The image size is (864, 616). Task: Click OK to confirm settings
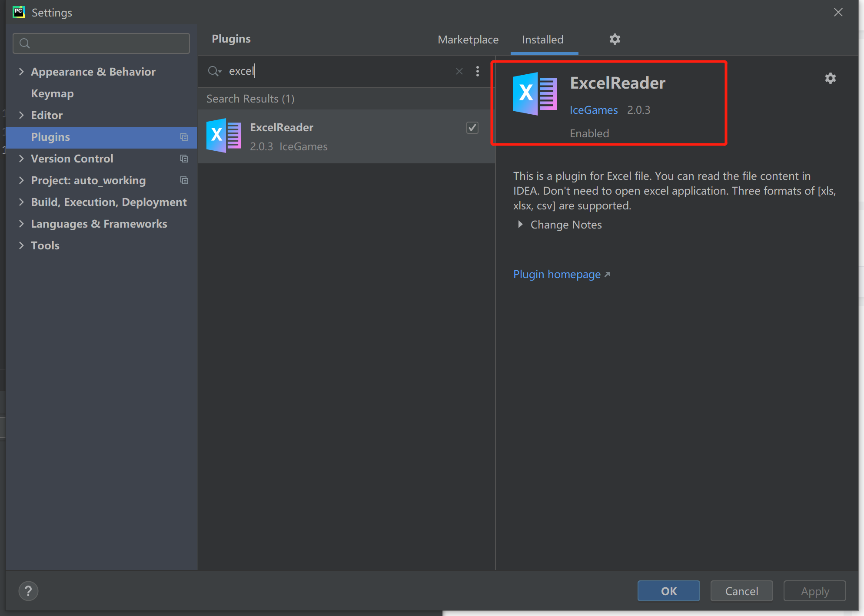[x=668, y=591]
